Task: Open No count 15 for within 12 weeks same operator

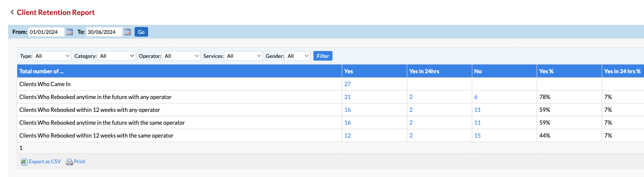Action: click(x=477, y=135)
